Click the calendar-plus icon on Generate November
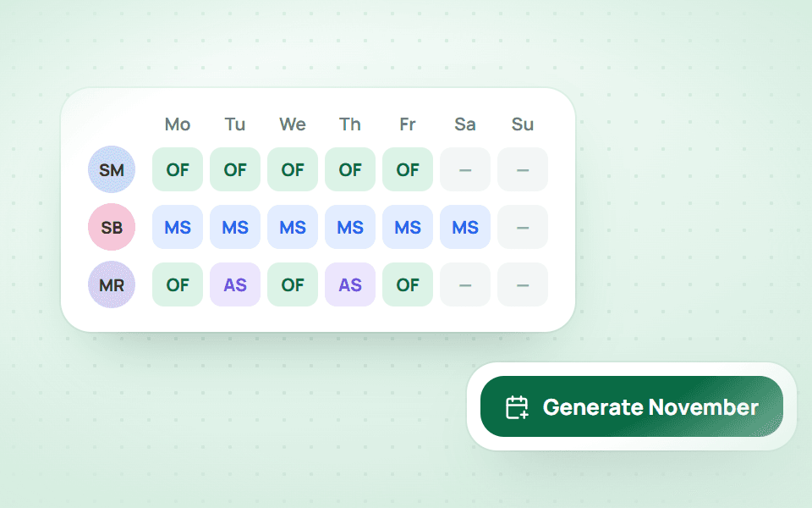Image resolution: width=812 pixels, height=508 pixels. click(517, 407)
